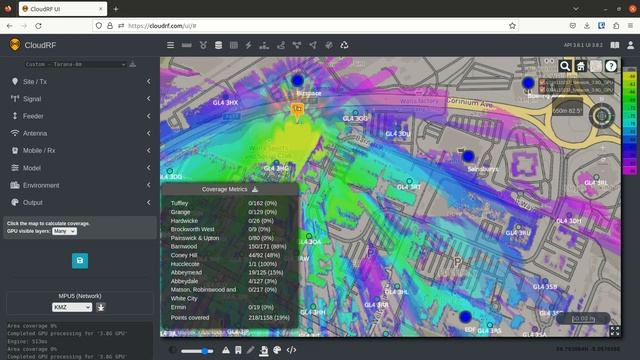
Task: Open the database archive icon
Action: [x=218, y=45]
